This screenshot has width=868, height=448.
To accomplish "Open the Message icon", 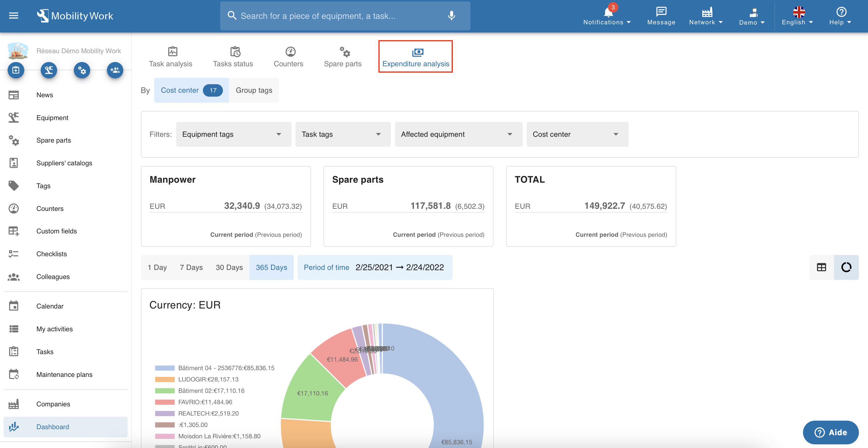I will coord(661,12).
